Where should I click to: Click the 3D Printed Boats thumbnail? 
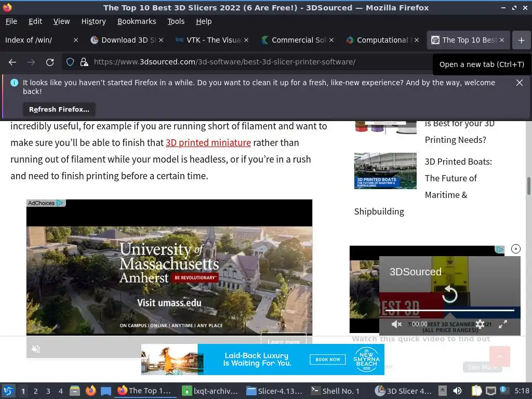(385, 170)
